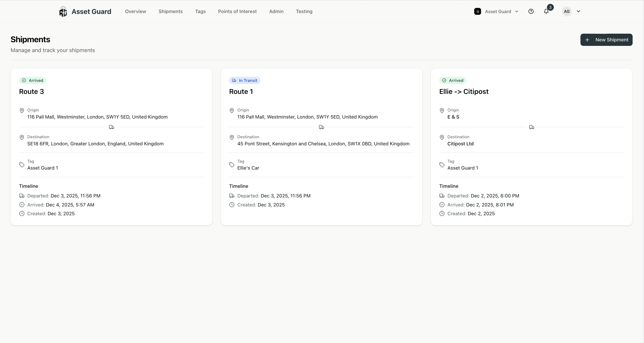This screenshot has height=343, width=644.
Task: Click the address SE18 6FR, London, Greater London
Action: click(x=96, y=144)
